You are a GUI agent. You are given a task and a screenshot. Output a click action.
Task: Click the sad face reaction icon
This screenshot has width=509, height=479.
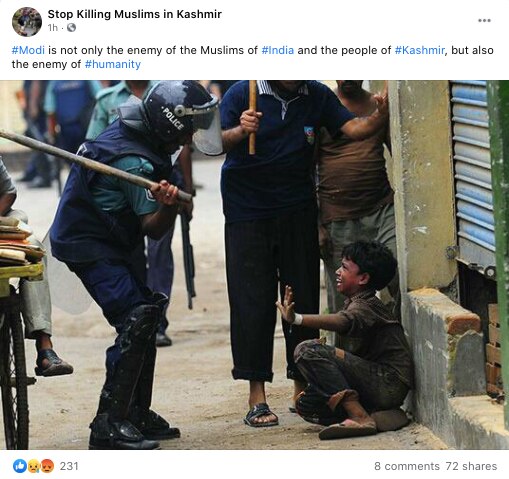(34, 466)
